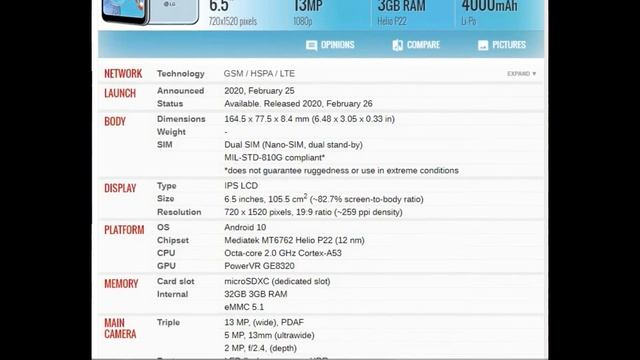Click '2020, February 25' announced date
The image size is (640, 360).
259,91
